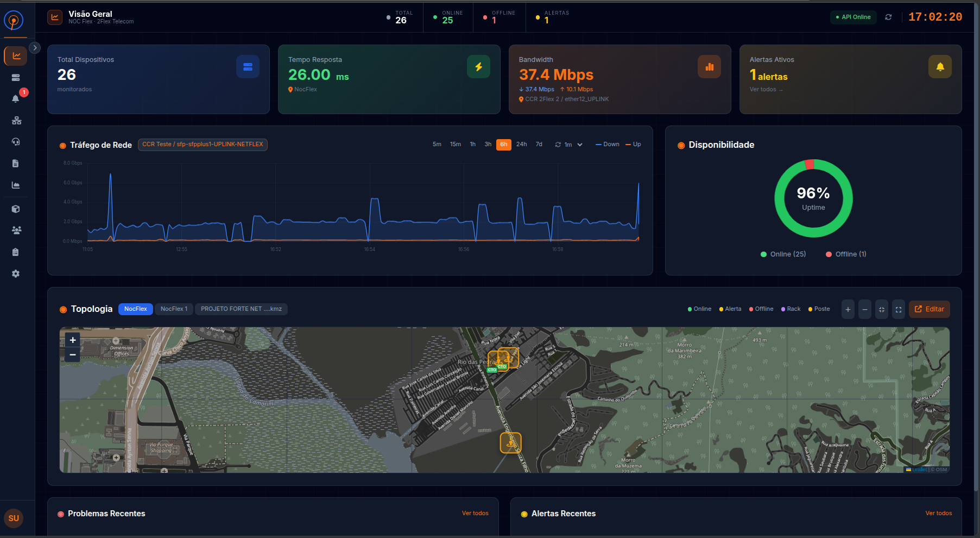Image resolution: width=980 pixels, height=538 pixels.
Task: Click the TOTAL counter in header
Action: click(400, 17)
